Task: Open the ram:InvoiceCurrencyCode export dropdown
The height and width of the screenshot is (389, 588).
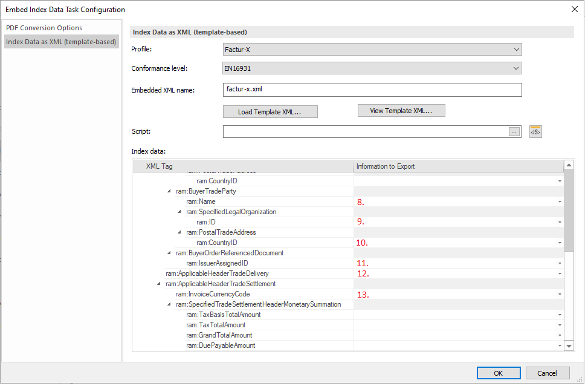Action: coord(559,295)
